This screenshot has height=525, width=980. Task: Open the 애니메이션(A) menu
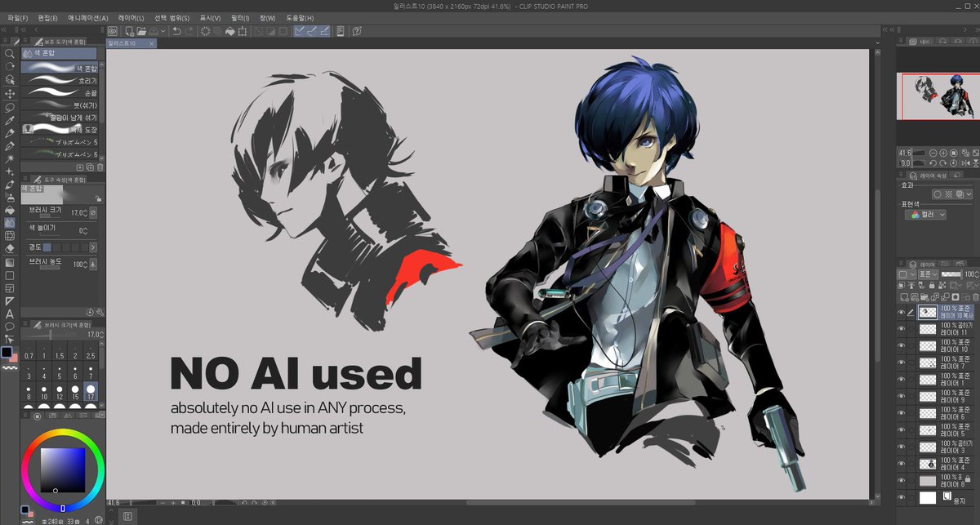tap(88, 17)
